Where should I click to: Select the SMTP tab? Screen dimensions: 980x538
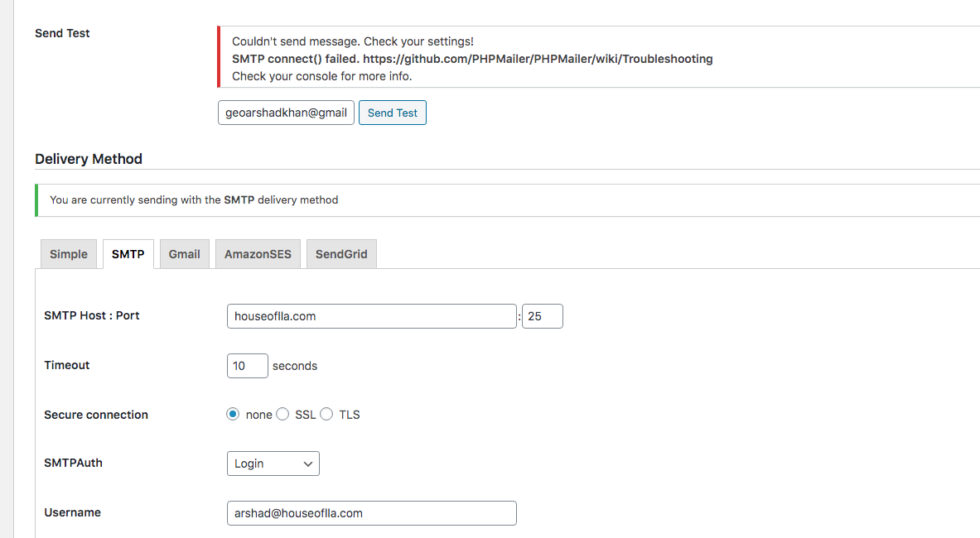(x=128, y=254)
